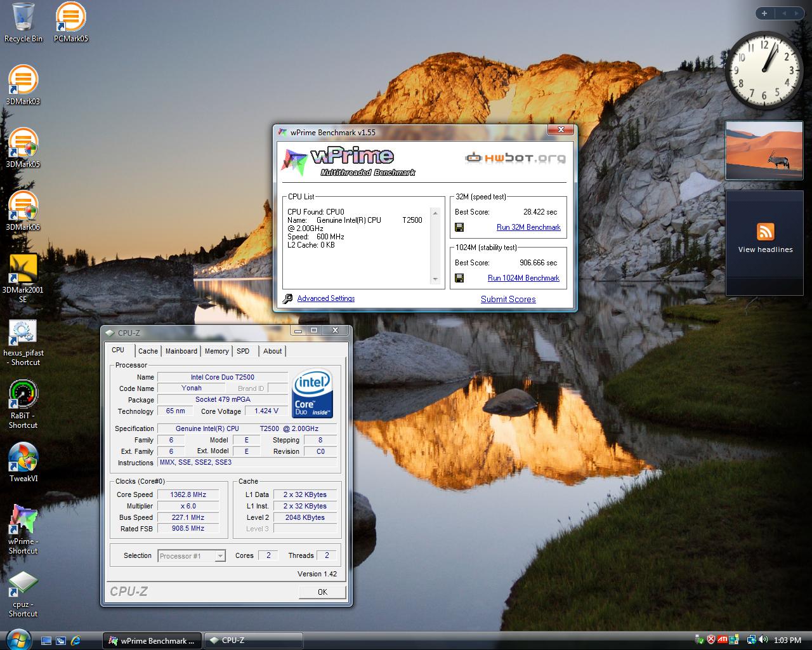Click the 32M best score 28.422 sec
812x650 pixels.
pyautogui.click(x=540, y=212)
